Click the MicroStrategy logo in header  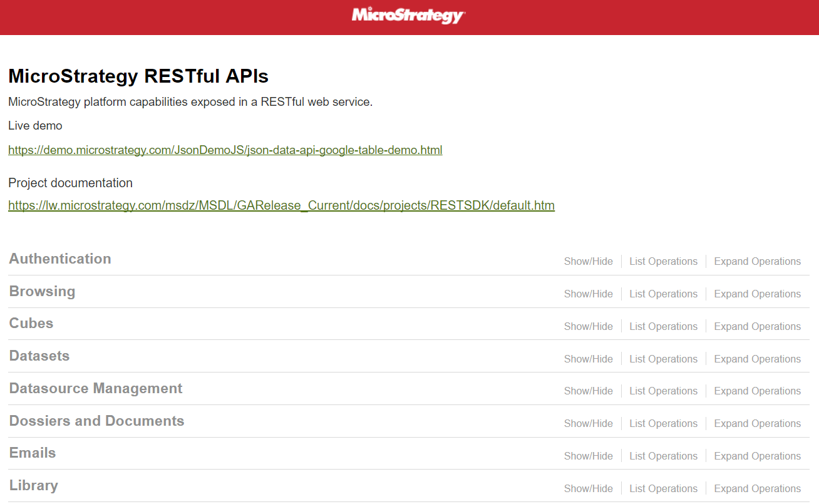click(x=408, y=16)
